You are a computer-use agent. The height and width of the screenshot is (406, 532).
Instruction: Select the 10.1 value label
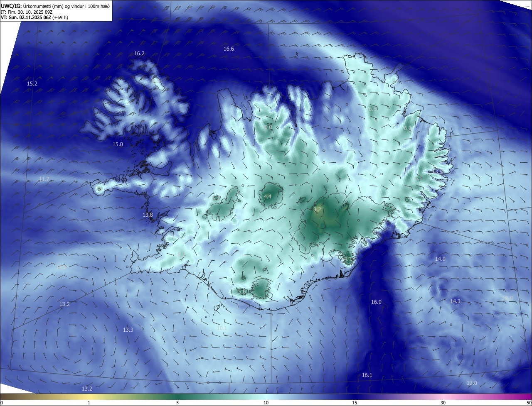(222, 328)
